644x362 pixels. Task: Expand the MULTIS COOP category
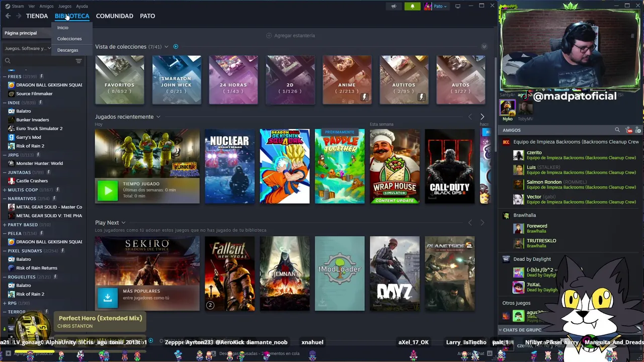(x=5, y=190)
